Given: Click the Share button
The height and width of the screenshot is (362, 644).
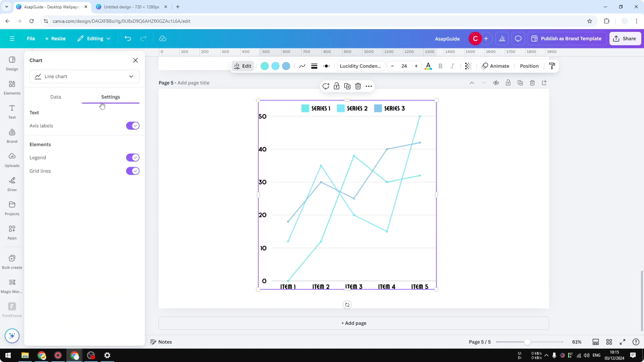Looking at the screenshot, I should point(625,38).
